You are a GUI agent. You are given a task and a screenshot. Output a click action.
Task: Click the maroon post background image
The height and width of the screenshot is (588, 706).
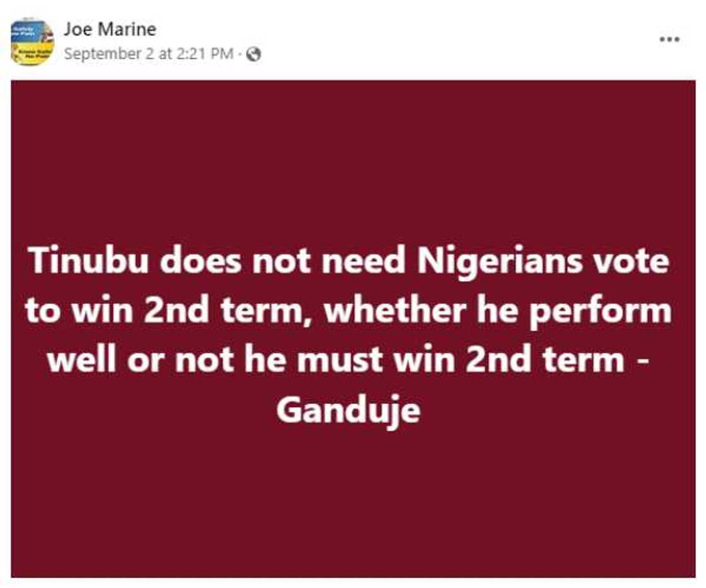[353, 158]
